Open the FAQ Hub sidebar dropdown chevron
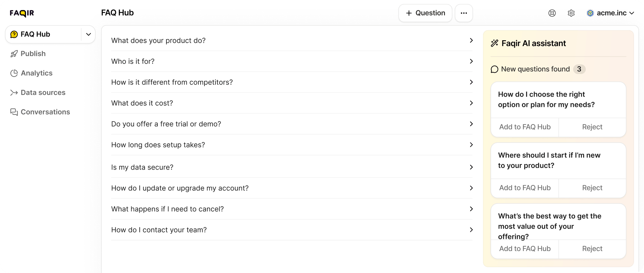Image resolution: width=644 pixels, height=273 pixels. [88, 34]
